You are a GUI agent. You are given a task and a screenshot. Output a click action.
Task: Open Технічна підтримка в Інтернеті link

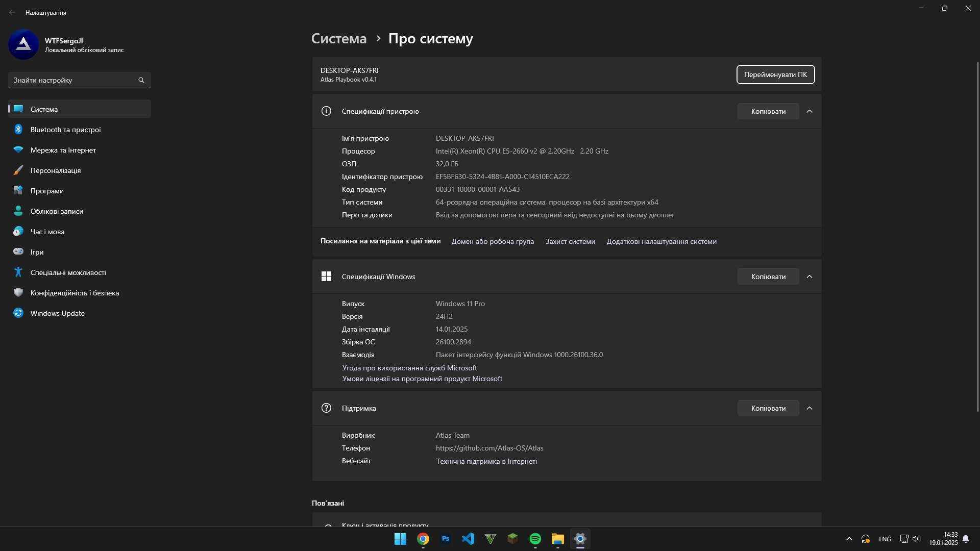click(486, 461)
